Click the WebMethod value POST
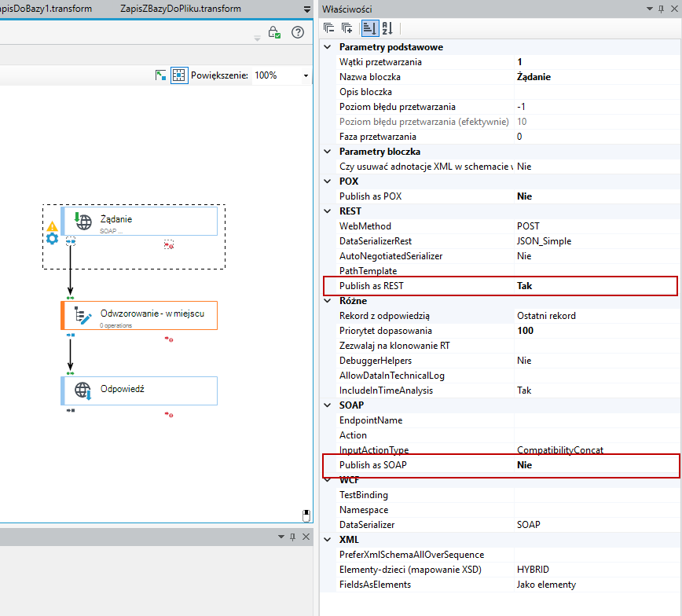The width and height of the screenshot is (682, 616). click(x=528, y=226)
